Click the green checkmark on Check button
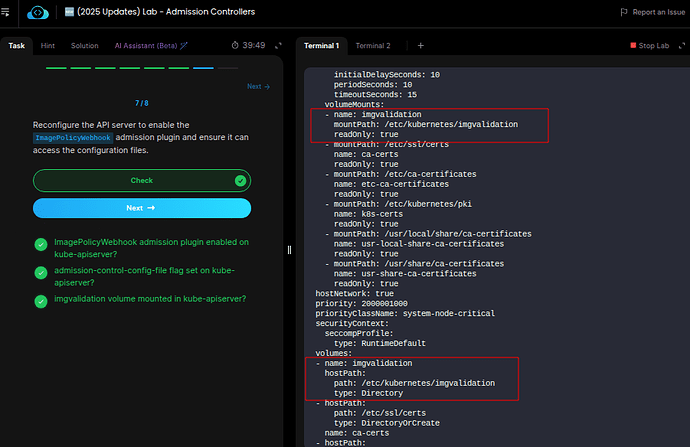 point(240,181)
